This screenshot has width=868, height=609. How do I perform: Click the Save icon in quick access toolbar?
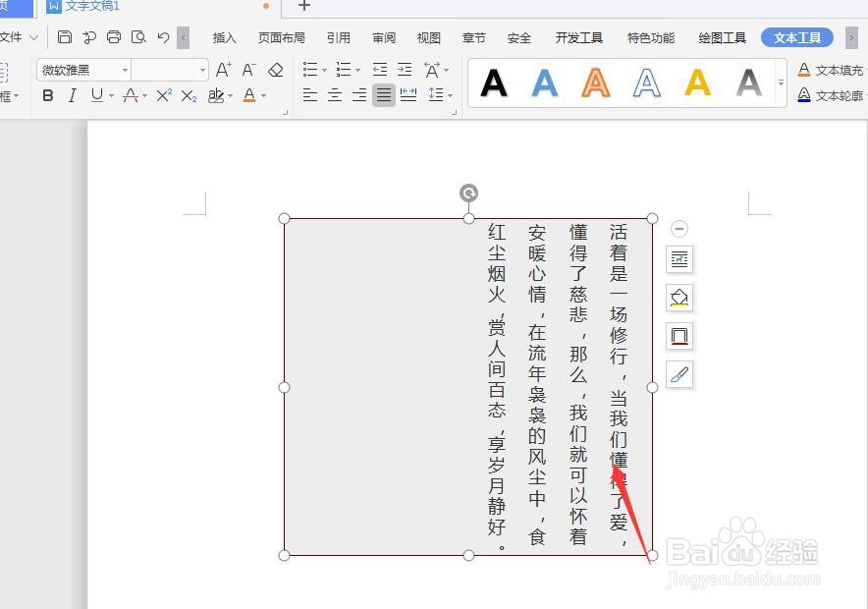tap(65, 36)
